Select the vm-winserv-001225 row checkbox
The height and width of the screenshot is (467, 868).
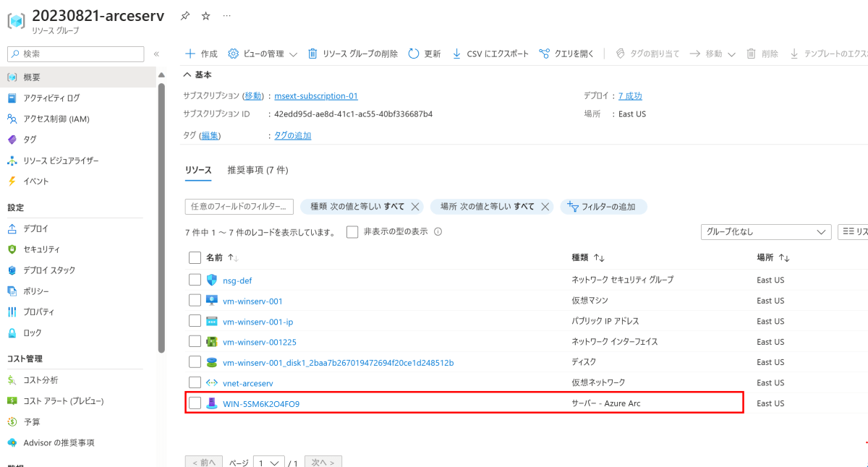[195, 342]
